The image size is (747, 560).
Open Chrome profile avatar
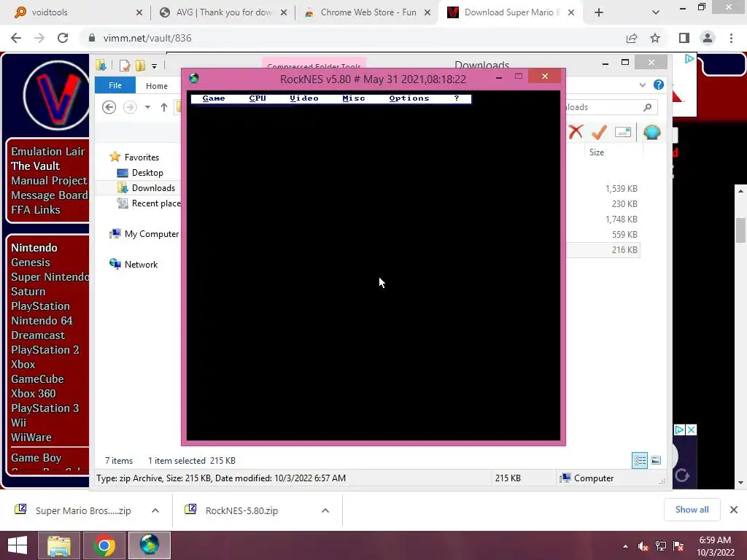[x=708, y=38]
